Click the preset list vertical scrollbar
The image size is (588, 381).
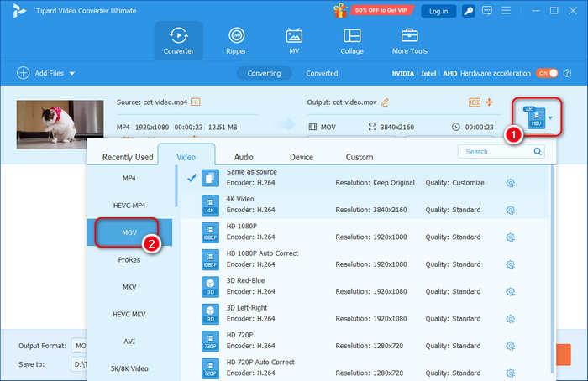552,269
